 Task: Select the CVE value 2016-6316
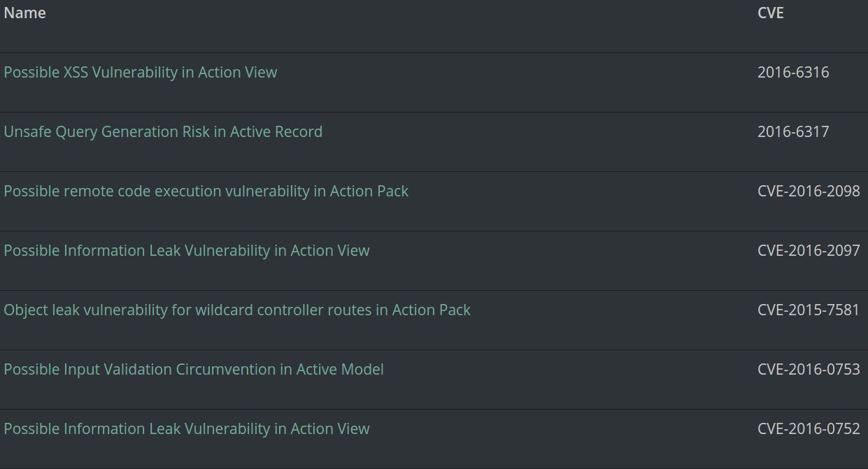tap(793, 72)
